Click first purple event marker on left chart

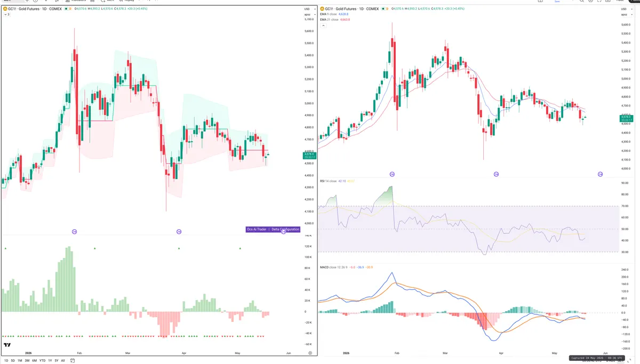tap(75, 231)
